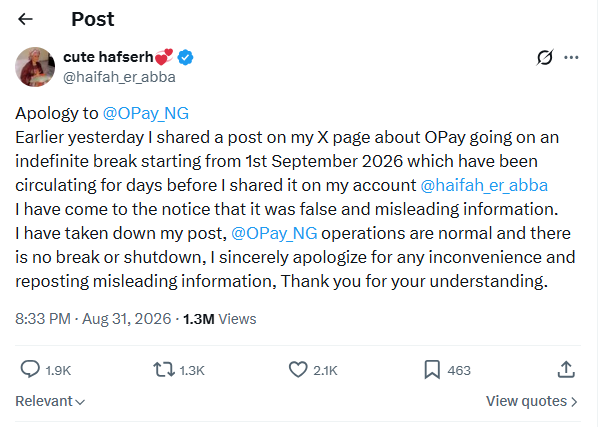Click the reply speech bubble icon

(x=30, y=369)
